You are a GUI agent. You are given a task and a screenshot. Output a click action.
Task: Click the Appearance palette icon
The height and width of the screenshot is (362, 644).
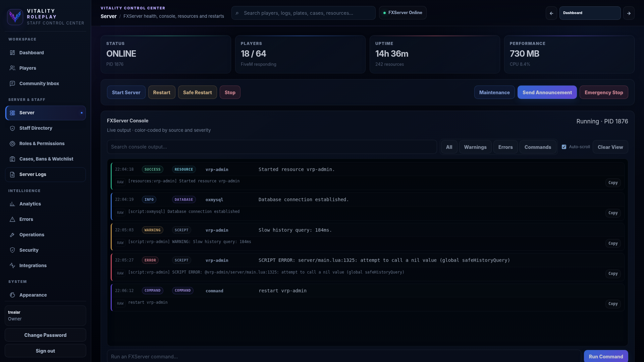[12, 295]
